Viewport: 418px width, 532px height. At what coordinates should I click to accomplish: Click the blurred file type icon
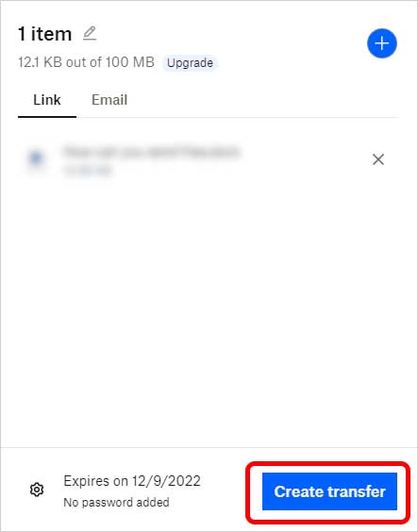pyautogui.click(x=36, y=158)
